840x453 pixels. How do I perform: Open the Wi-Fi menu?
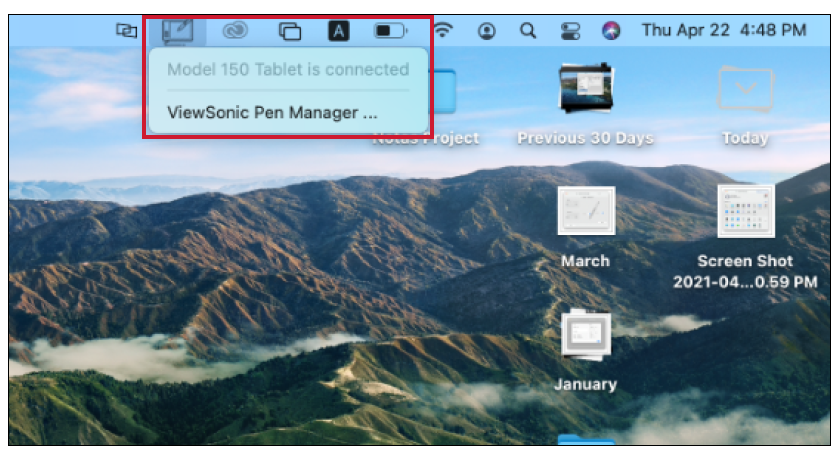pyautogui.click(x=443, y=31)
